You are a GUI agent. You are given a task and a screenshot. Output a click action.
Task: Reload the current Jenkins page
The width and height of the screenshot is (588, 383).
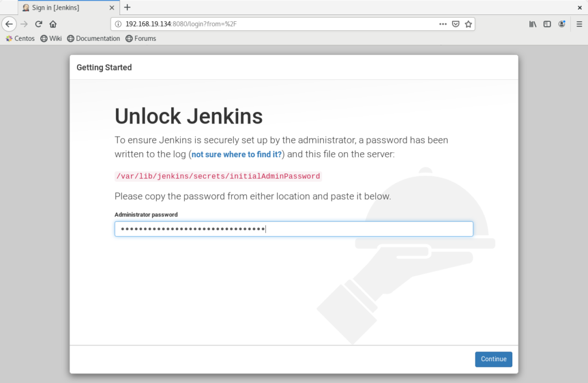tap(38, 24)
